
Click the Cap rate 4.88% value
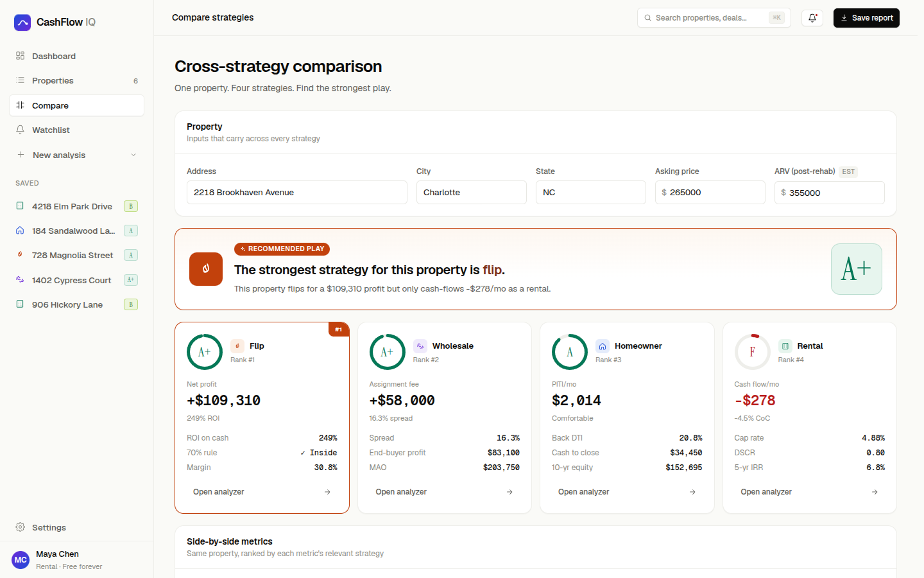point(873,438)
